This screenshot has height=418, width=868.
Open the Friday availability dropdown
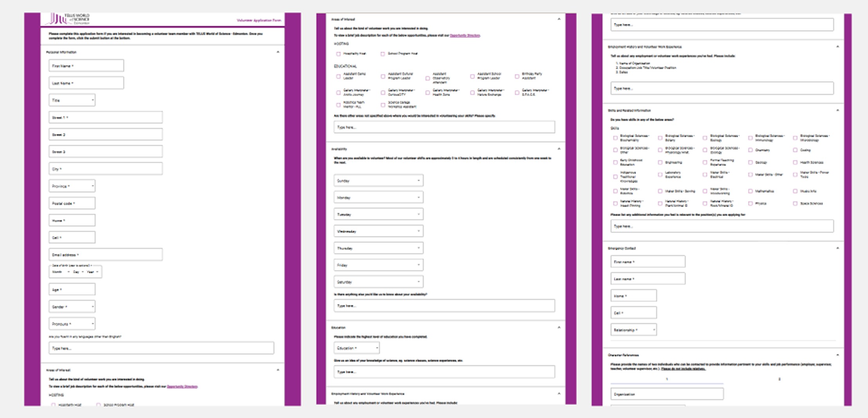378,265
